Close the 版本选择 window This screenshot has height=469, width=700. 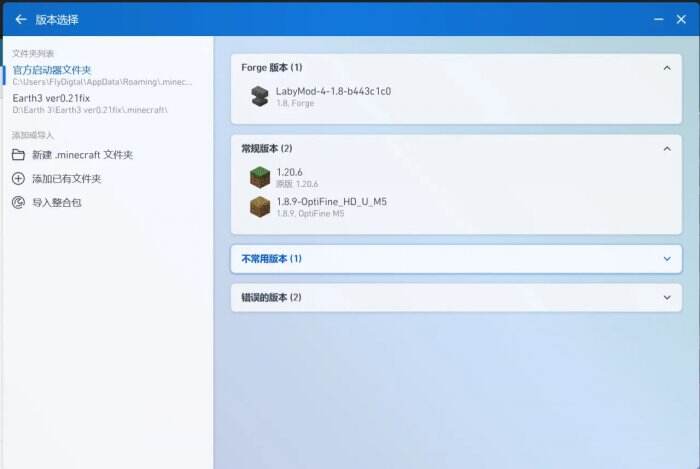point(681,19)
